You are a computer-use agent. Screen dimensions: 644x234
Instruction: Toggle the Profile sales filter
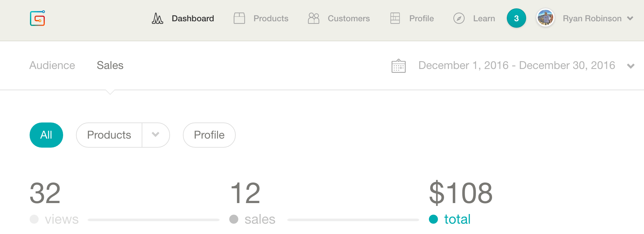click(x=209, y=135)
